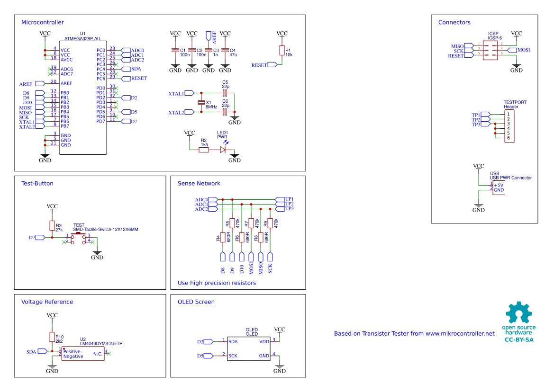Click the CC-BY-SA license text
The image size is (554, 392).
[x=519, y=340]
